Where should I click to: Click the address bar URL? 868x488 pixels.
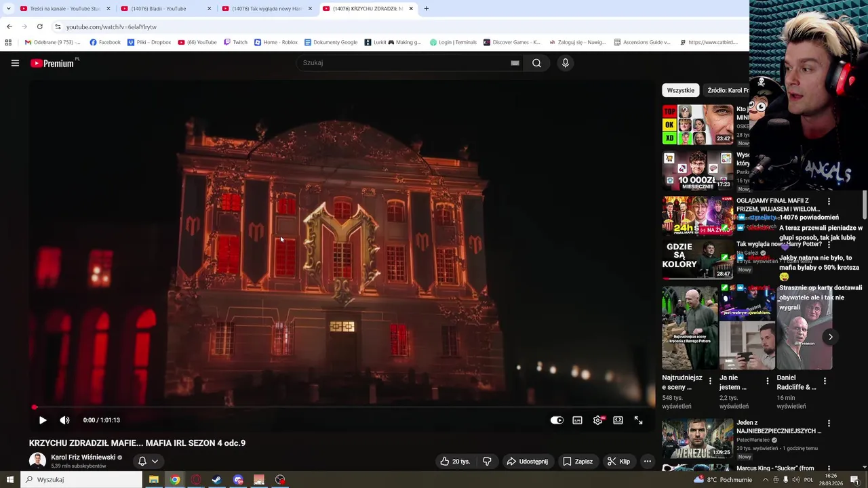tap(111, 27)
